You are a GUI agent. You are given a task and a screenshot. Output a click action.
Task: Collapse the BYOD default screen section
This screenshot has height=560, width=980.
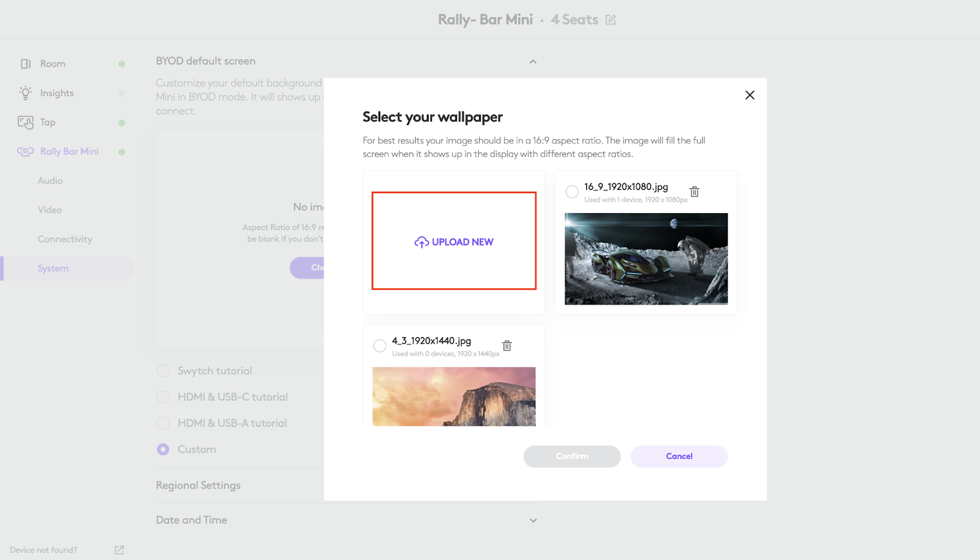tap(532, 61)
